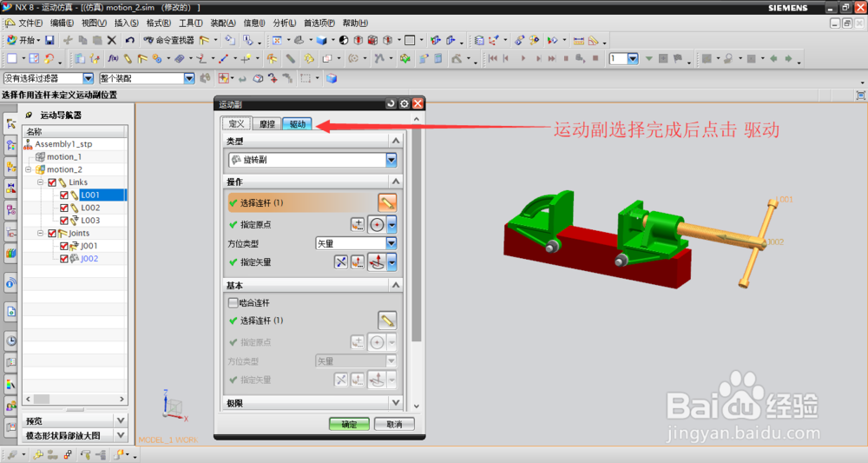Click the inferred point icon for 指定原点
This screenshot has width=868, height=463.
coord(377,224)
